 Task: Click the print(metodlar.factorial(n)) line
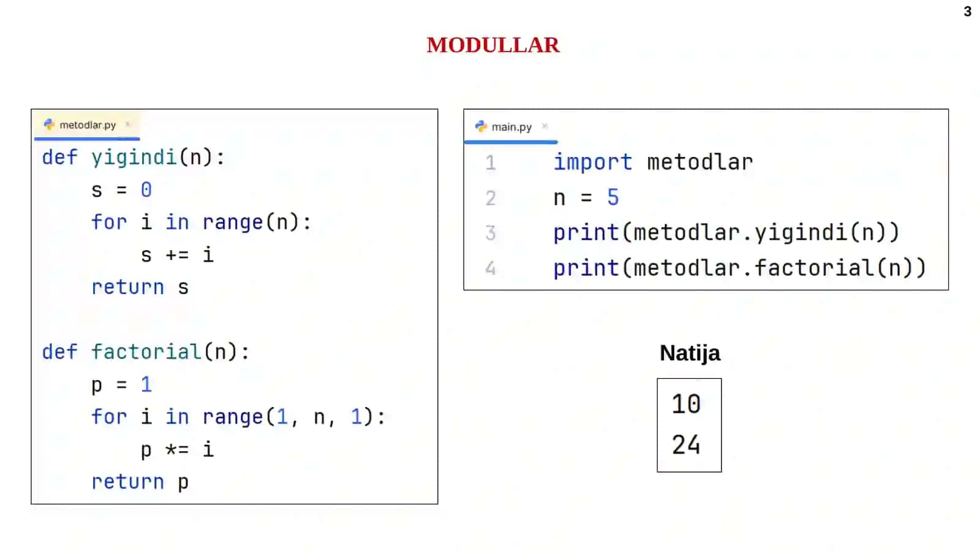point(740,268)
